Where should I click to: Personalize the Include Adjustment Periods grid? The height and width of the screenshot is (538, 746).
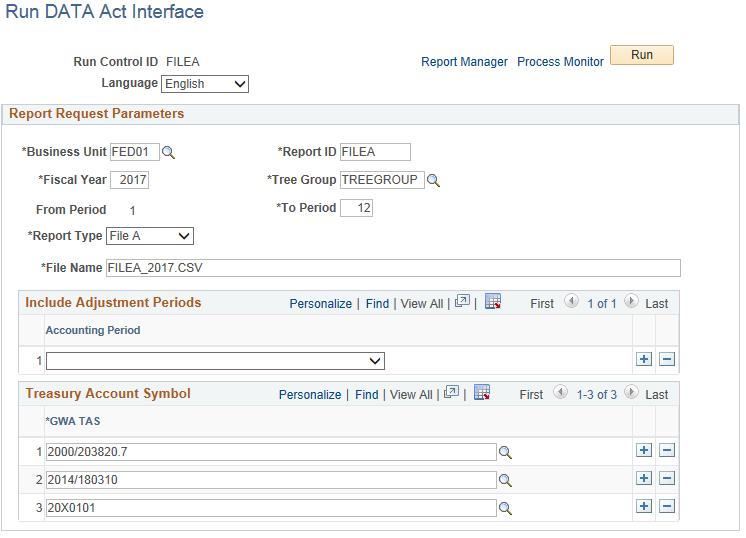(321, 304)
